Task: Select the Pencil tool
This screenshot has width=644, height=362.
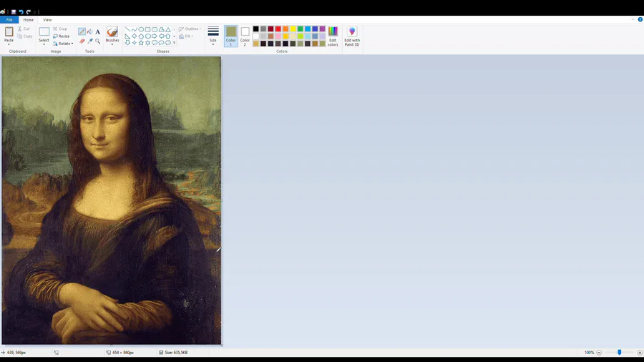Action: (x=82, y=31)
